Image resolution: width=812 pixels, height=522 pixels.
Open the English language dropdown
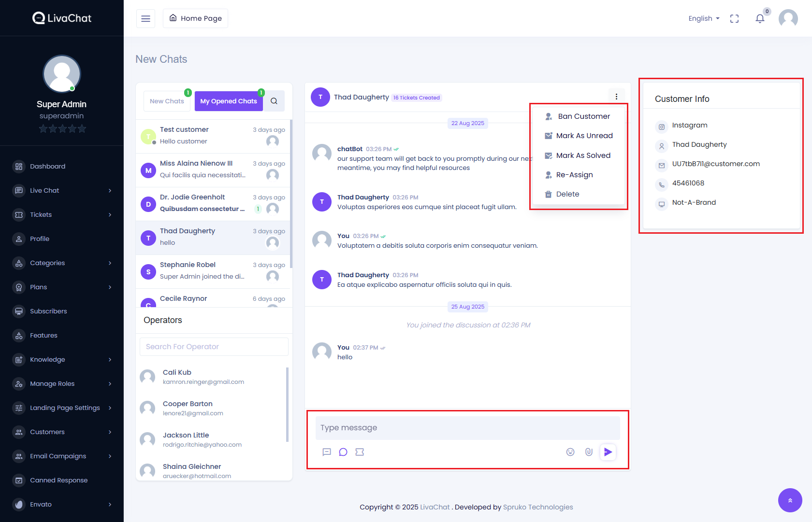click(704, 18)
